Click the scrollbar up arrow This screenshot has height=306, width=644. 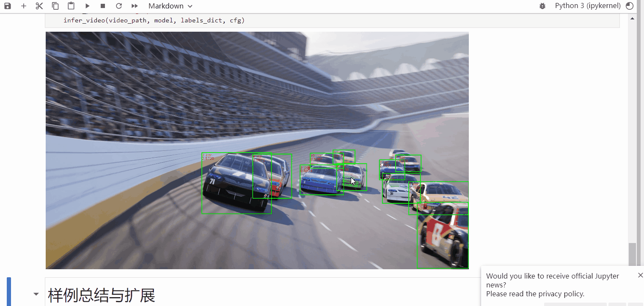click(x=633, y=19)
